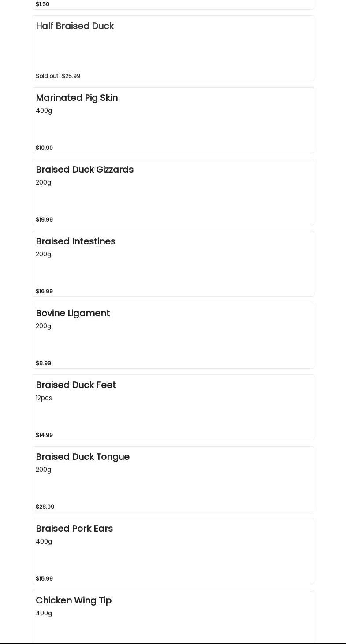Click the $10.99 price
Image resolution: width=346 pixels, height=644 pixels.
[x=44, y=148]
